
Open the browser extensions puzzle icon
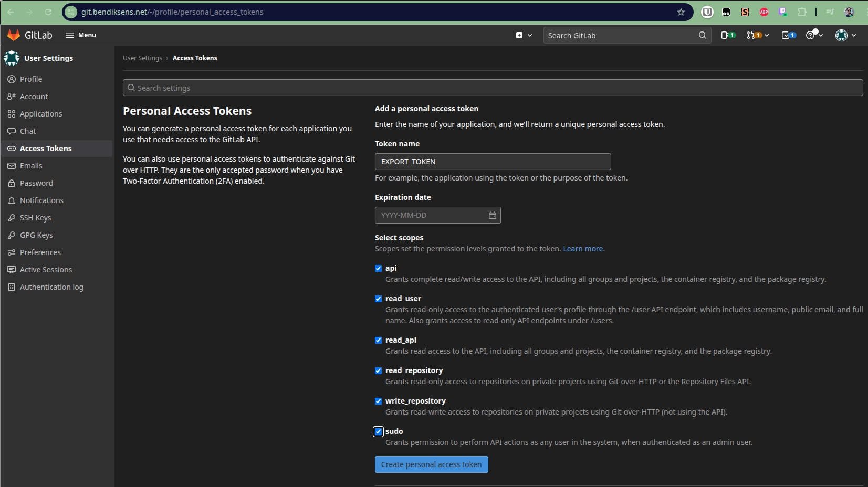(x=802, y=12)
